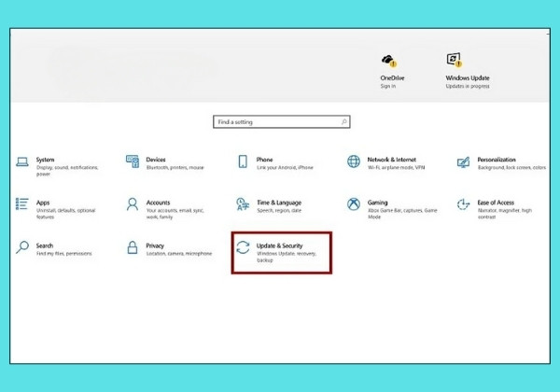560x392 pixels.
Task: Click the Search category label
Action: coord(45,245)
